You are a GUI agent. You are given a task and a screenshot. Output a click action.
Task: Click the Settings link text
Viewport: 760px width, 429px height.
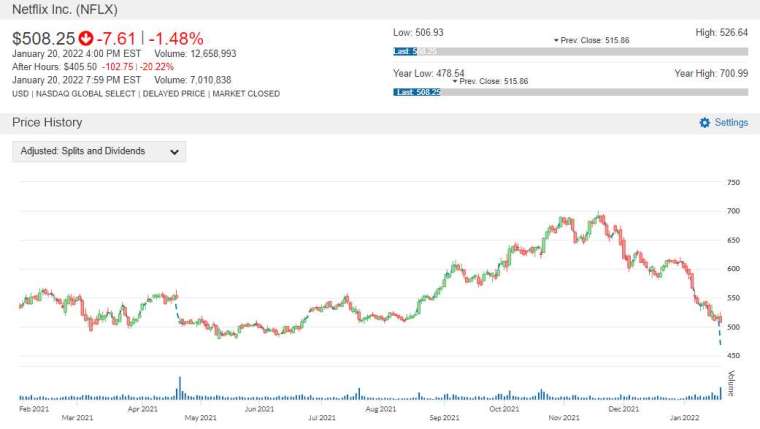pos(731,123)
